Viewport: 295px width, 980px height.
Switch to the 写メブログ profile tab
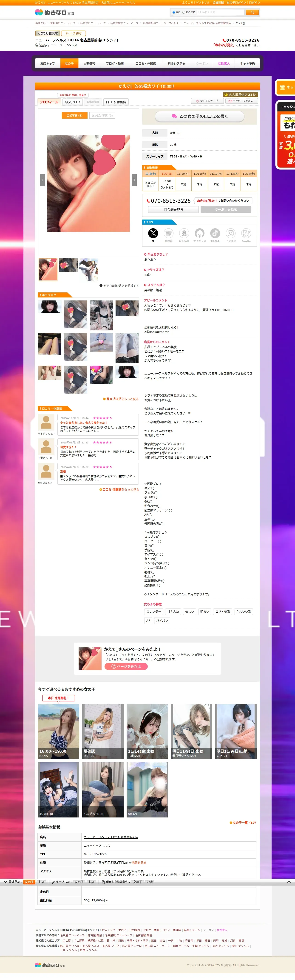point(72,102)
